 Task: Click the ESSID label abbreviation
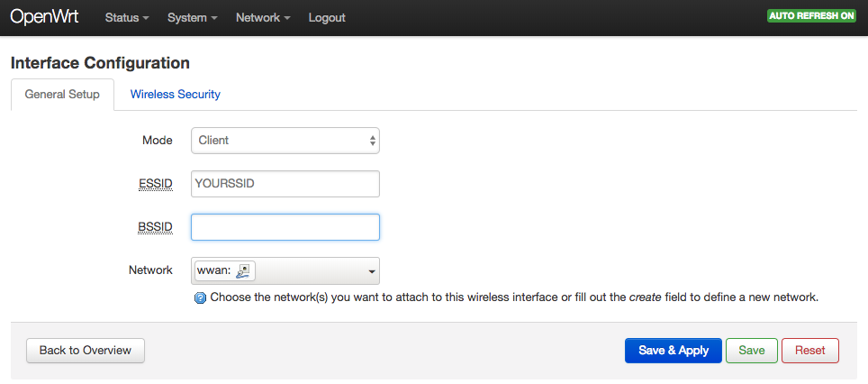tap(156, 184)
